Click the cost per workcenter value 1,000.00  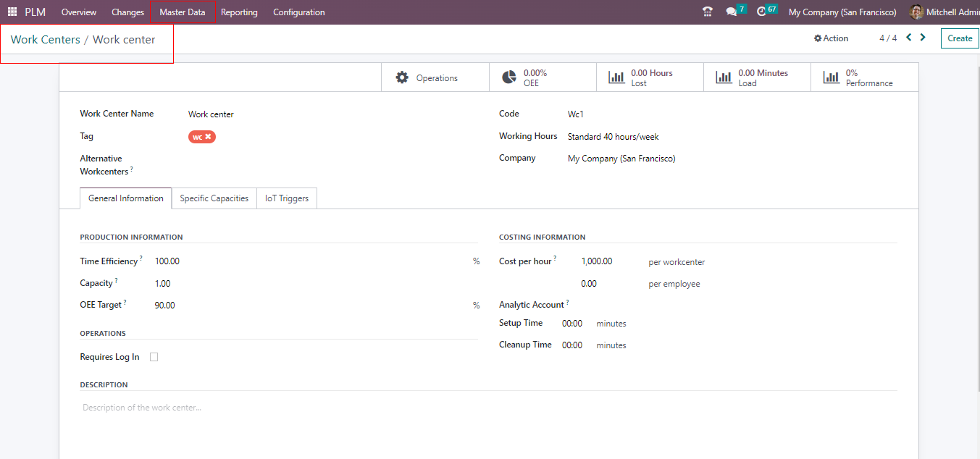(597, 261)
